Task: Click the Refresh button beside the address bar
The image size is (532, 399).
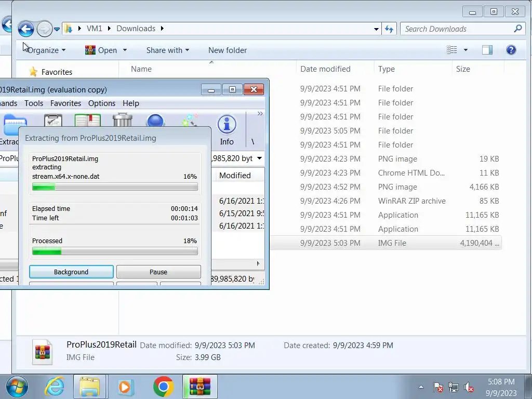Action: coord(389,29)
